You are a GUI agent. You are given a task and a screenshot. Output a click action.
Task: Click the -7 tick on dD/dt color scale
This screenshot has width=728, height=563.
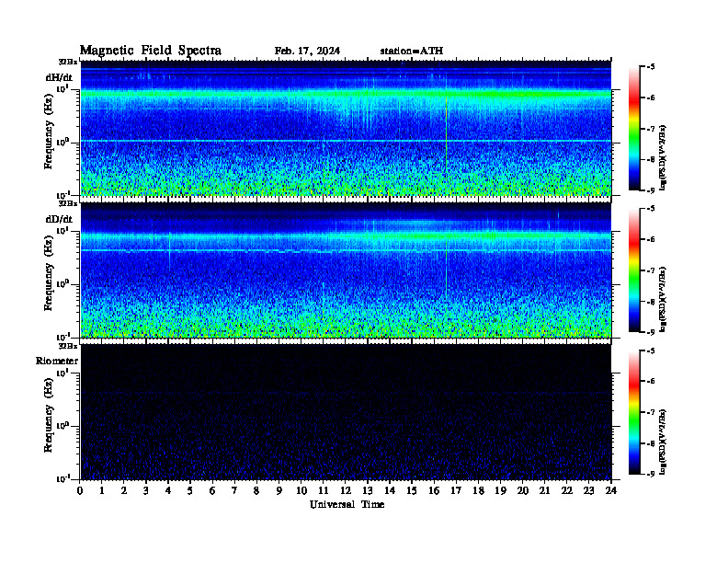650,270
